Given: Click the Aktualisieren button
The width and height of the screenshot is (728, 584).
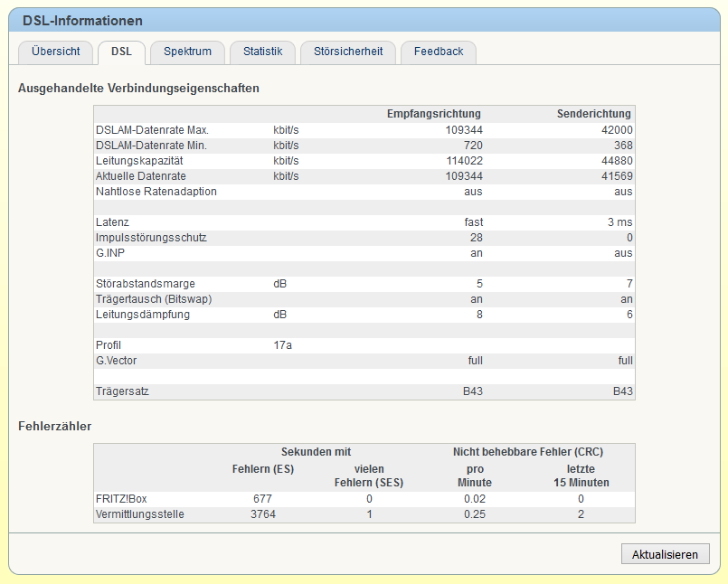Looking at the screenshot, I should click(x=665, y=554).
